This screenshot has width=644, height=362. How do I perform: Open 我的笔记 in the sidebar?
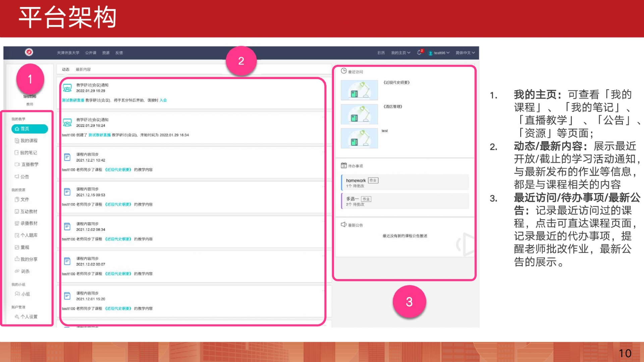(x=28, y=153)
